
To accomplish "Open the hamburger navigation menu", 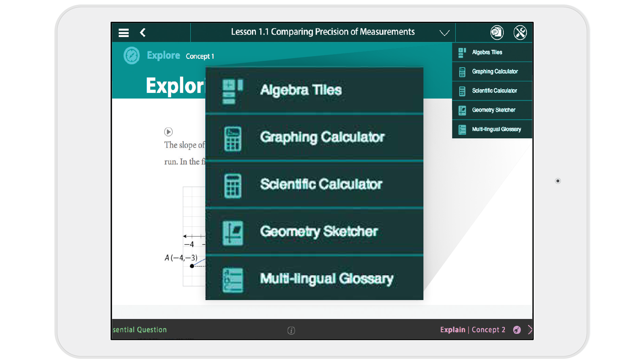I will (124, 32).
